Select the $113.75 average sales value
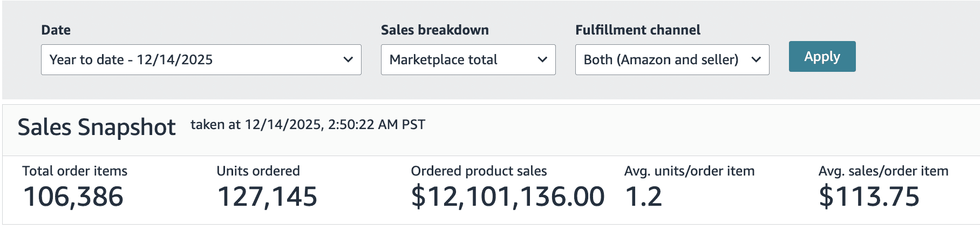The height and width of the screenshot is (229, 980). (x=869, y=197)
